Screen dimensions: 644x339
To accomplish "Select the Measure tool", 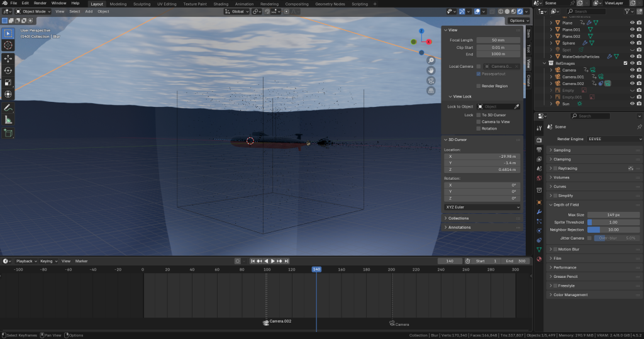I will click(8, 120).
